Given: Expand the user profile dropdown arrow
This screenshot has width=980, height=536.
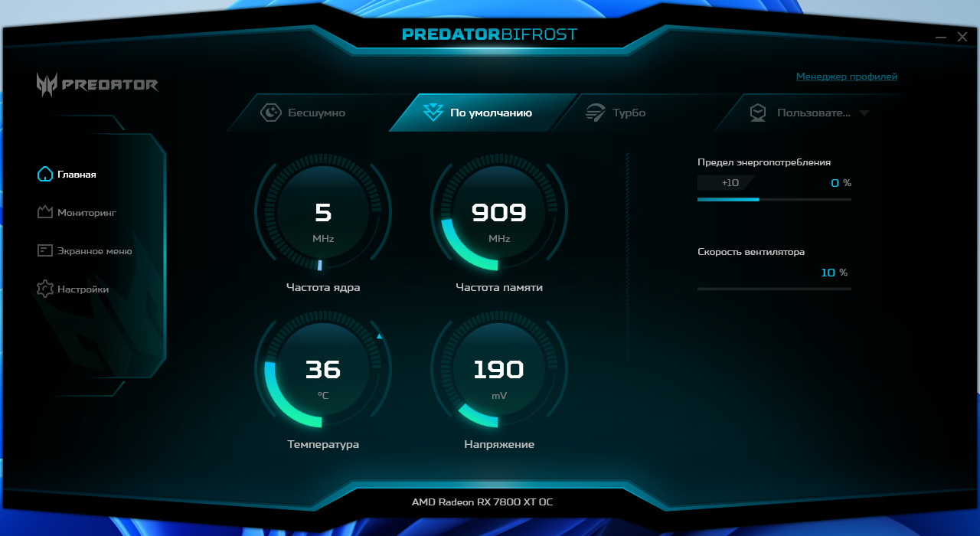Looking at the screenshot, I should click(864, 113).
